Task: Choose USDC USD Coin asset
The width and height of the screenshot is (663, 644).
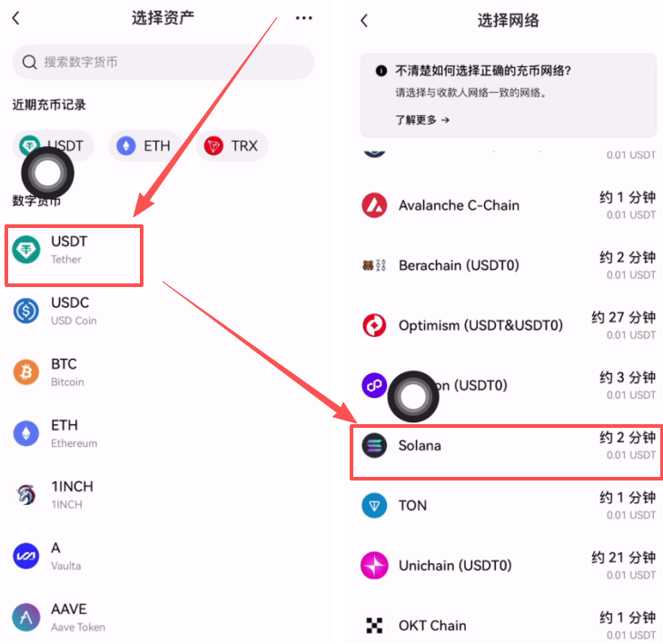Action: click(x=163, y=312)
